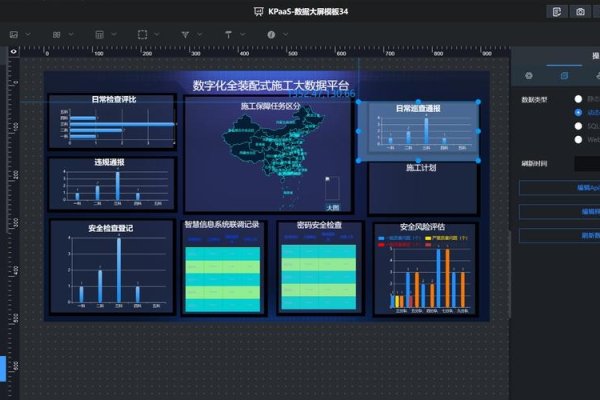This screenshot has width=600, height=400.
Task: Switch to the highlighted data tab in right panel
Action: tap(564, 76)
